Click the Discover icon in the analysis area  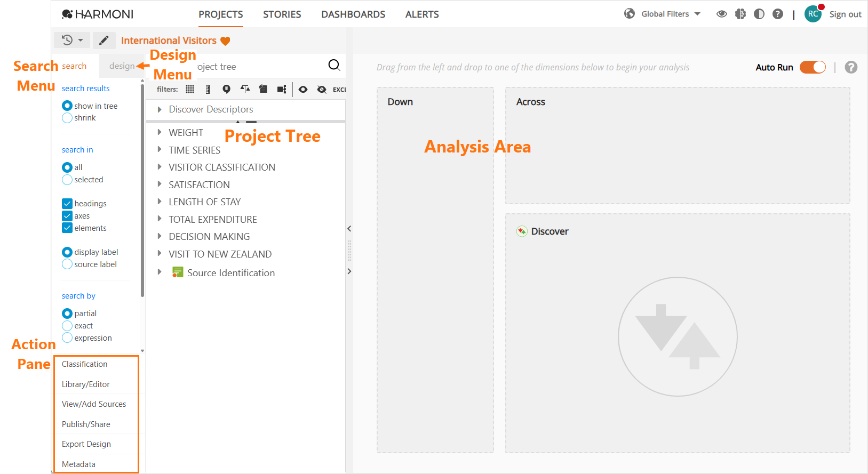click(x=522, y=231)
